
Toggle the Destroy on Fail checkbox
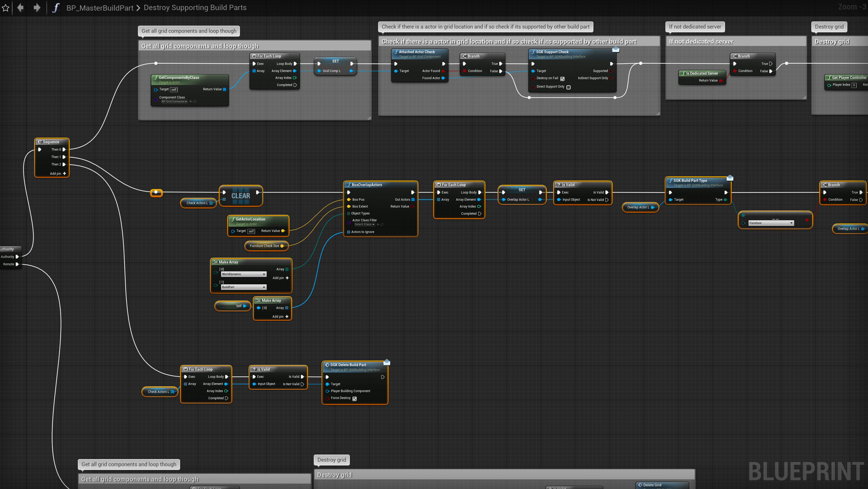click(562, 79)
